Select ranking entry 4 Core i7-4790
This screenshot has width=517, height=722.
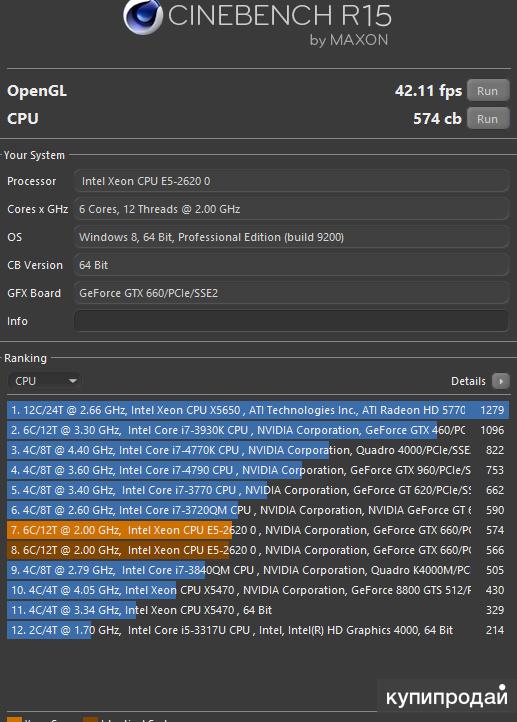pos(258,470)
